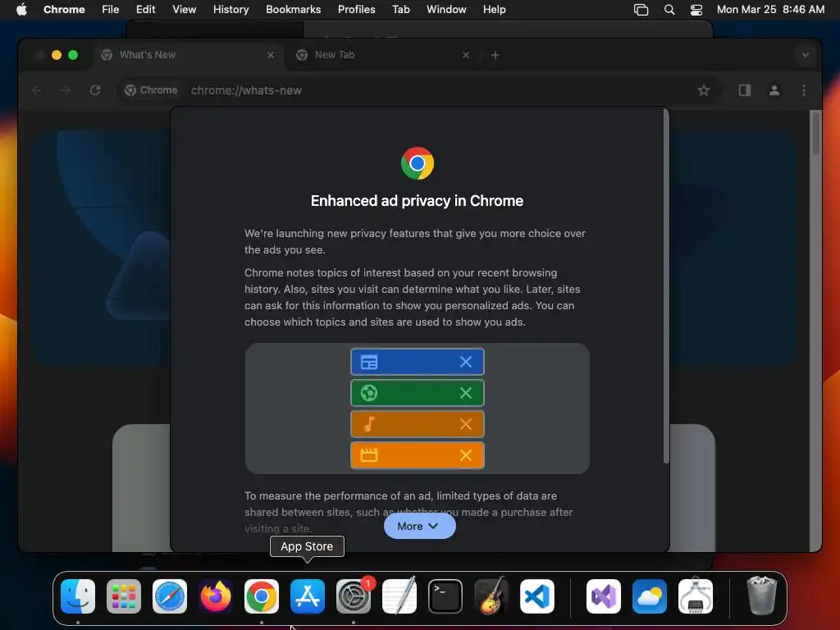
Task: Open System Information in the Dock
Action: [x=696, y=596]
